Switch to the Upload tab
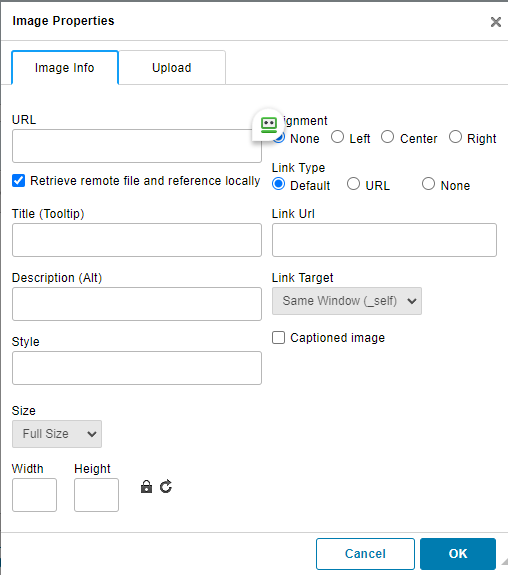 click(x=172, y=68)
